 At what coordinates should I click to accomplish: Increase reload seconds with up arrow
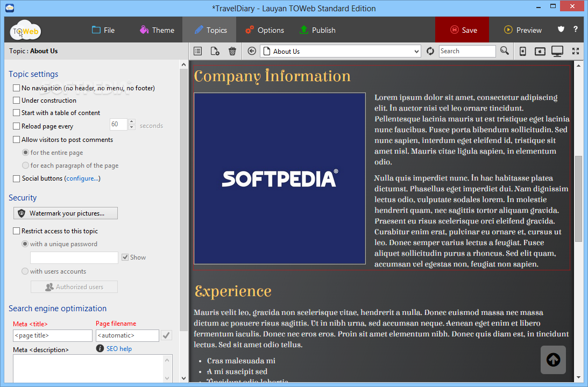pyautogui.click(x=132, y=122)
